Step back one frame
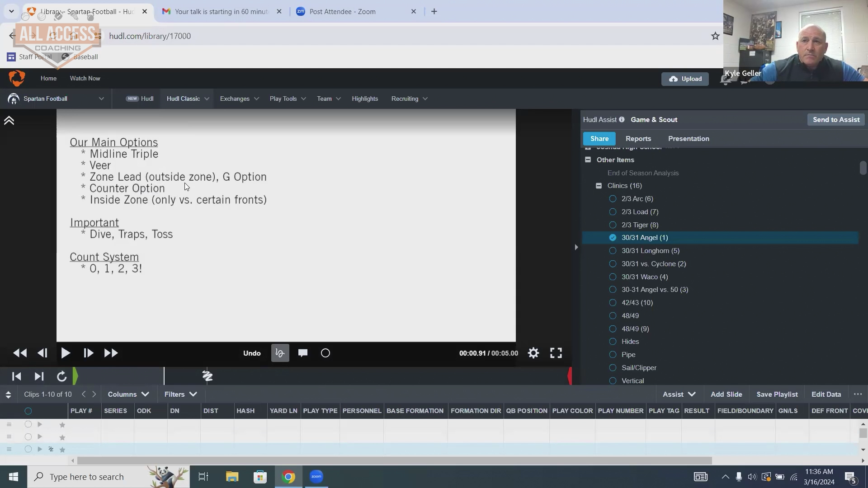This screenshot has height=488, width=868. coord(42,353)
